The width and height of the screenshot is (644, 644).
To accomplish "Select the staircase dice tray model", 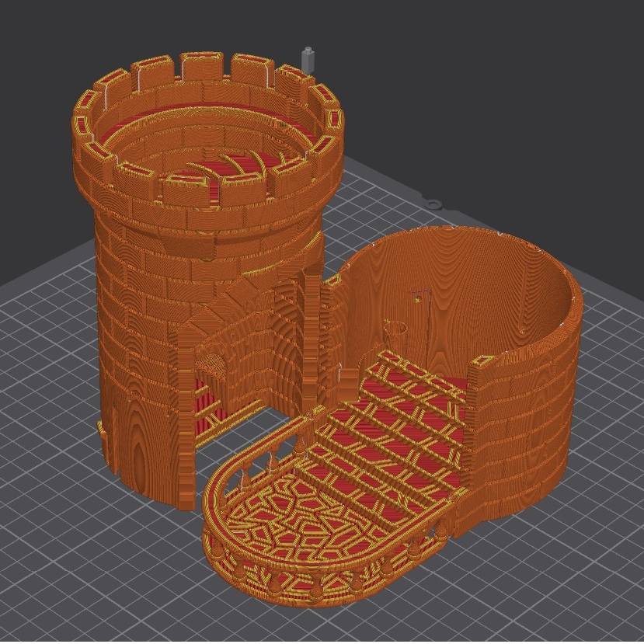I will pyautogui.click(x=392, y=415).
